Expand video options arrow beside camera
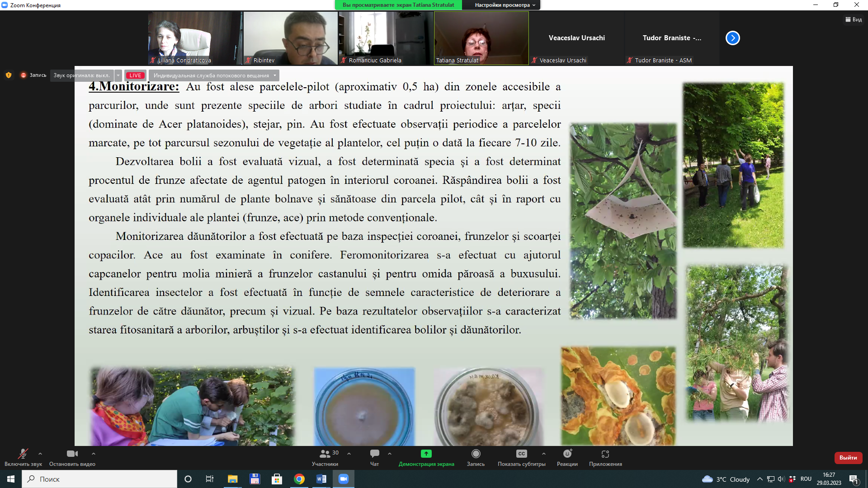The width and height of the screenshot is (868, 488). coord(94,454)
